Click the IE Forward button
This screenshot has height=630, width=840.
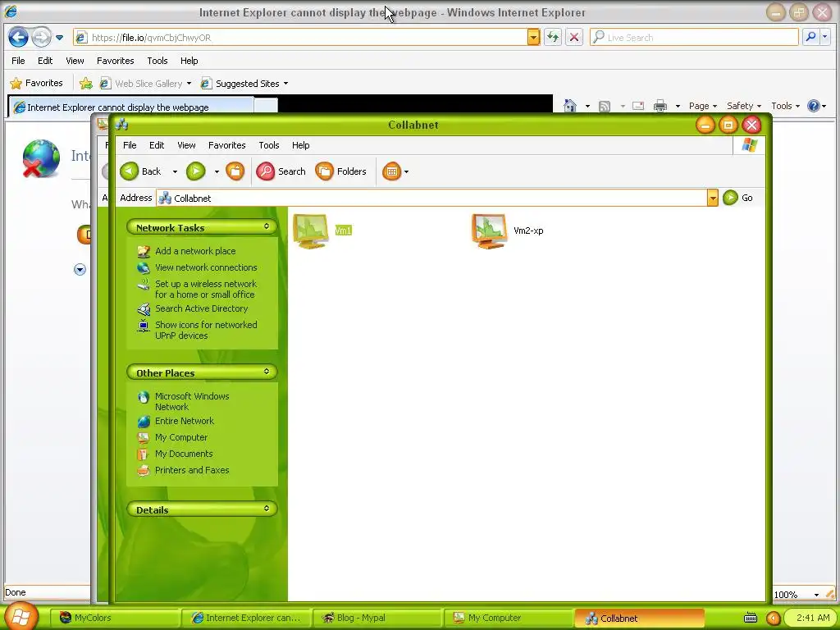[41, 38]
